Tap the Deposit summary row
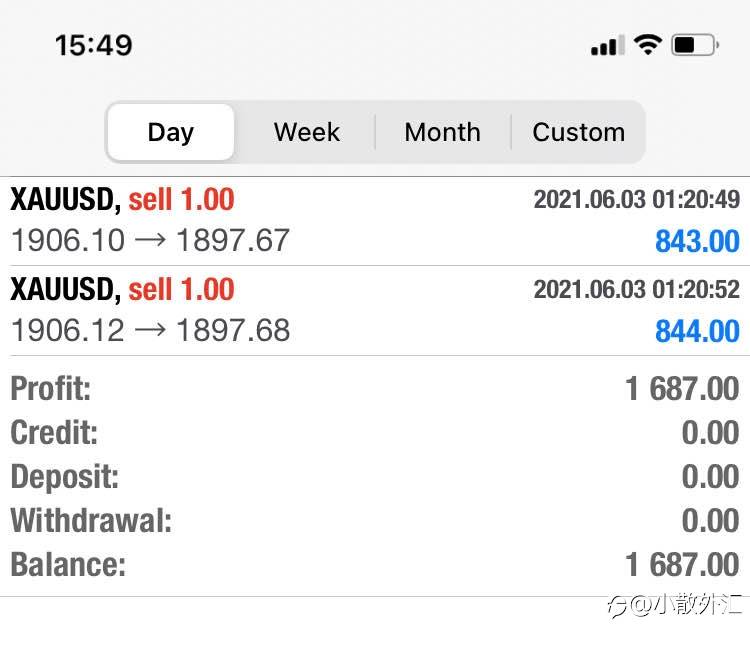Viewport: 750px width, 646px height. (375, 476)
